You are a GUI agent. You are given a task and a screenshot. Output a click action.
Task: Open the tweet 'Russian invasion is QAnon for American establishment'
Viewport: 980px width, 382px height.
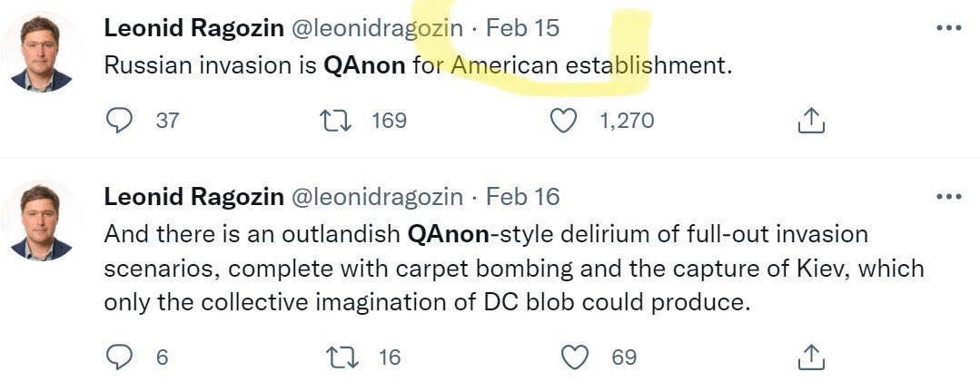(x=418, y=65)
